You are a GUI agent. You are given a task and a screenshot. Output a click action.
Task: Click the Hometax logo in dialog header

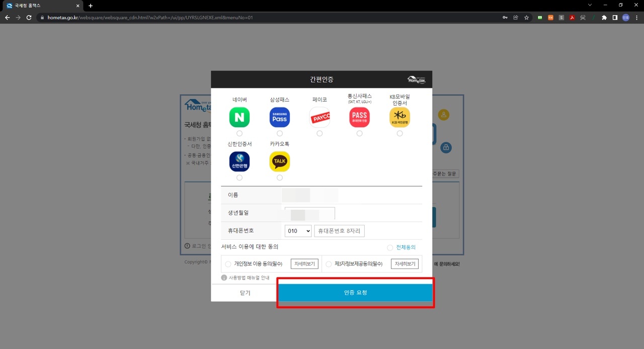pyautogui.click(x=417, y=79)
